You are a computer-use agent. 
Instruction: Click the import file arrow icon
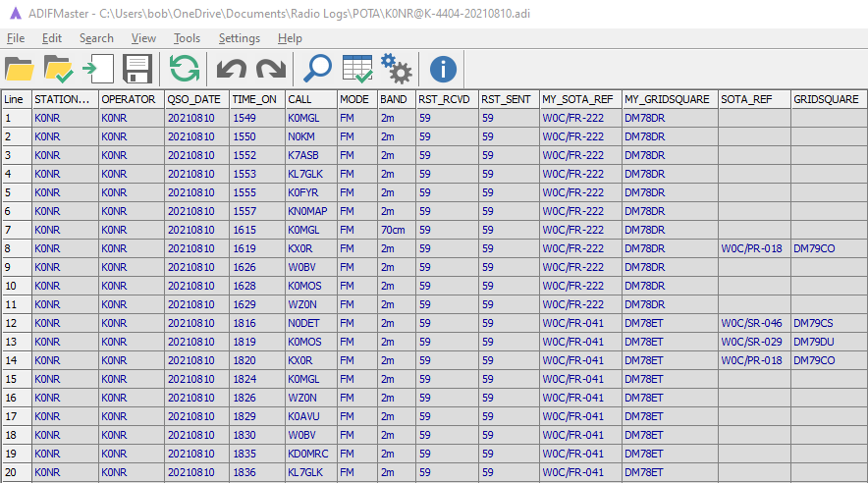97,69
